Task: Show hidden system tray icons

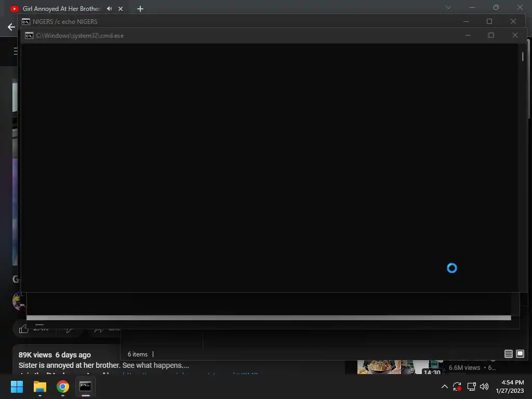Action: tap(445, 387)
